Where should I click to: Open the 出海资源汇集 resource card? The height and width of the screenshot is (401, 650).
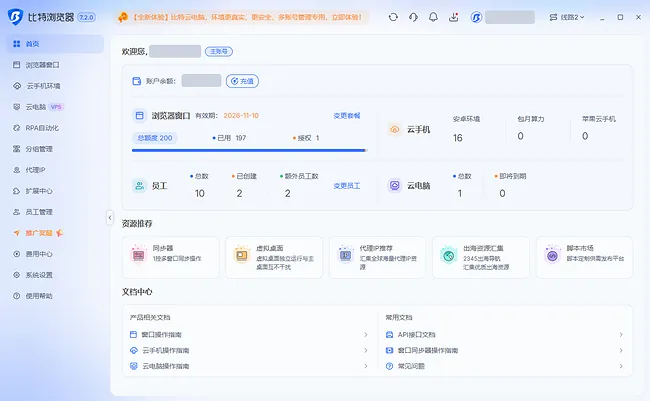[481, 258]
